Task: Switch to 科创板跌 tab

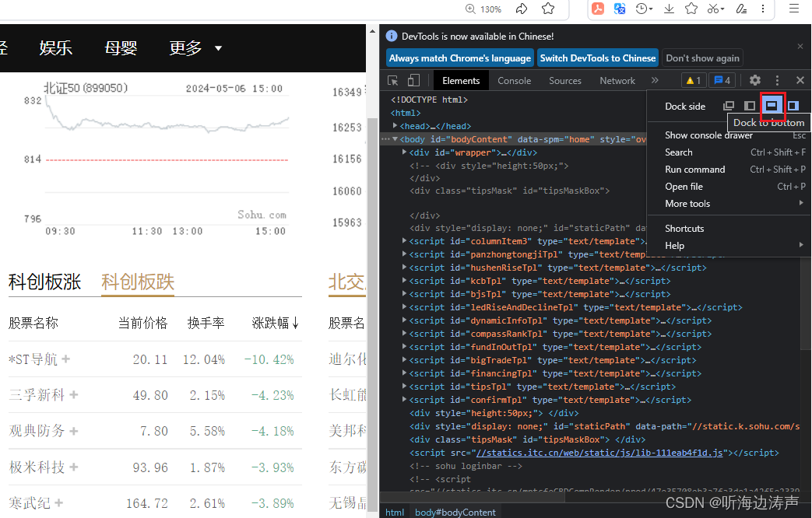Action: tap(138, 282)
